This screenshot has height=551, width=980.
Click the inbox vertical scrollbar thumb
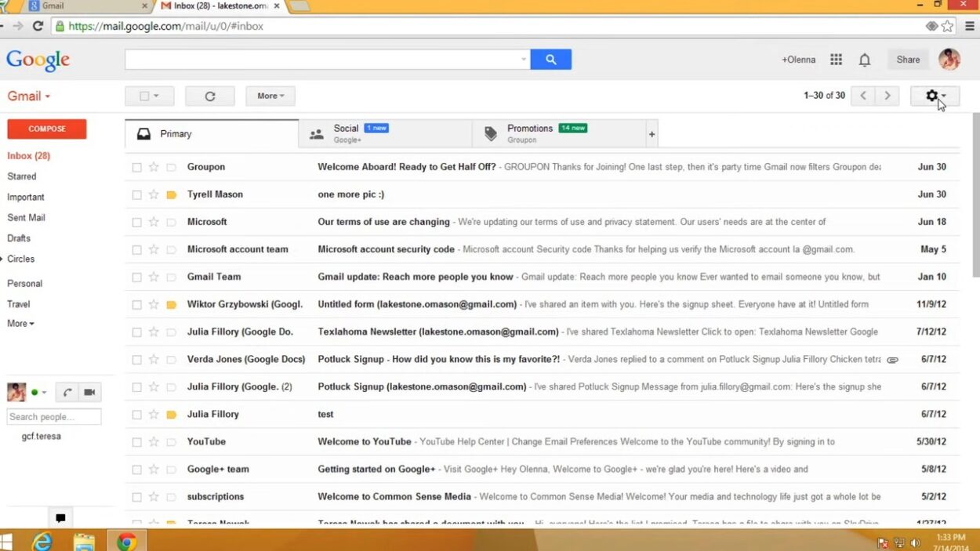pyautogui.click(x=975, y=194)
